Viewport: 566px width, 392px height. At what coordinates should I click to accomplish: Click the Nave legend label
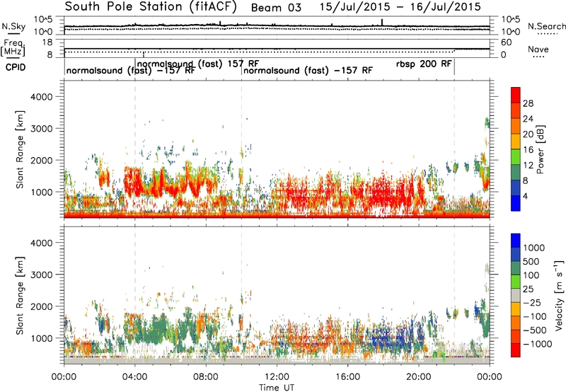click(538, 50)
